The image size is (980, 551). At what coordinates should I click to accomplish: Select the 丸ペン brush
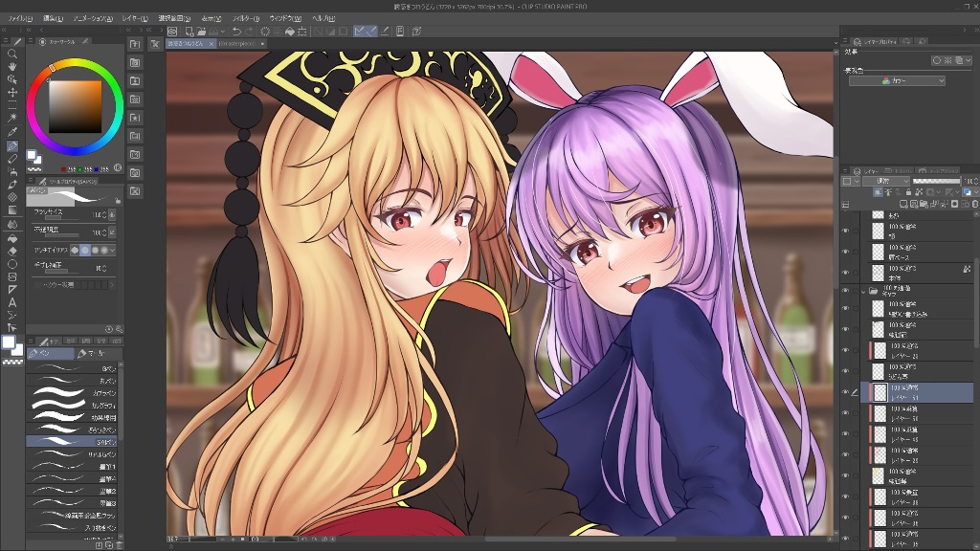tap(72, 381)
